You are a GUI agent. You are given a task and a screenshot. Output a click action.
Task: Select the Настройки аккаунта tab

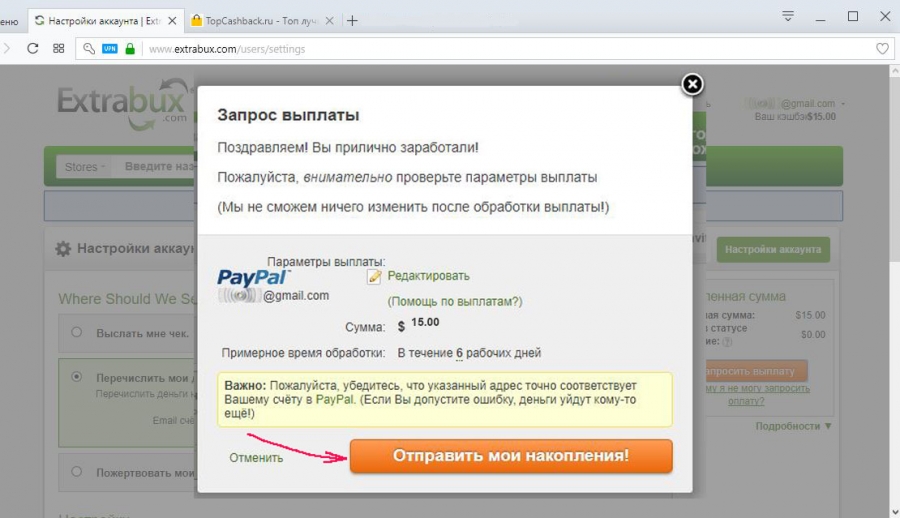click(x=106, y=21)
